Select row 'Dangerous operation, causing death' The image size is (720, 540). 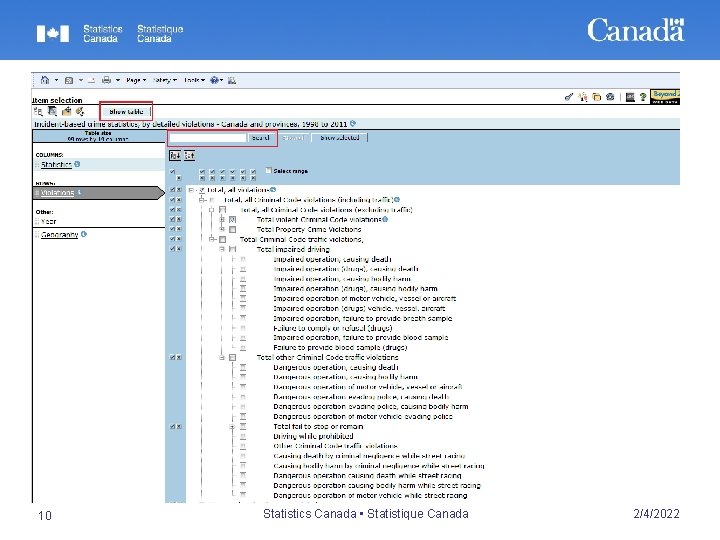click(x=336, y=368)
